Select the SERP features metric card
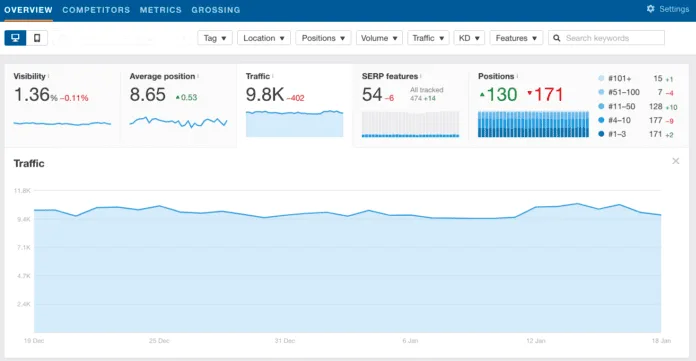Image resolution: width=696 pixels, height=361 pixels. (x=411, y=105)
